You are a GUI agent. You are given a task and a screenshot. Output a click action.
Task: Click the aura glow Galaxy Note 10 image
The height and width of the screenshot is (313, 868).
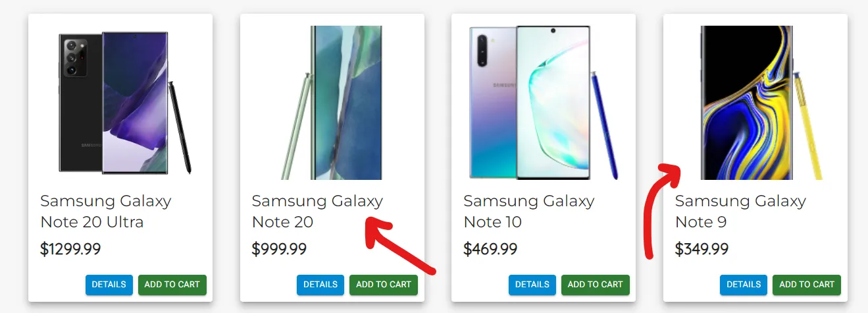[x=544, y=103]
